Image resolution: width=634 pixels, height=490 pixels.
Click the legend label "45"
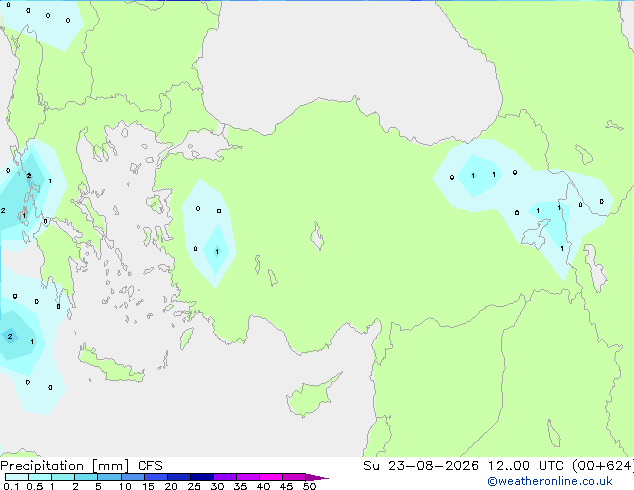pyautogui.click(x=286, y=486)
